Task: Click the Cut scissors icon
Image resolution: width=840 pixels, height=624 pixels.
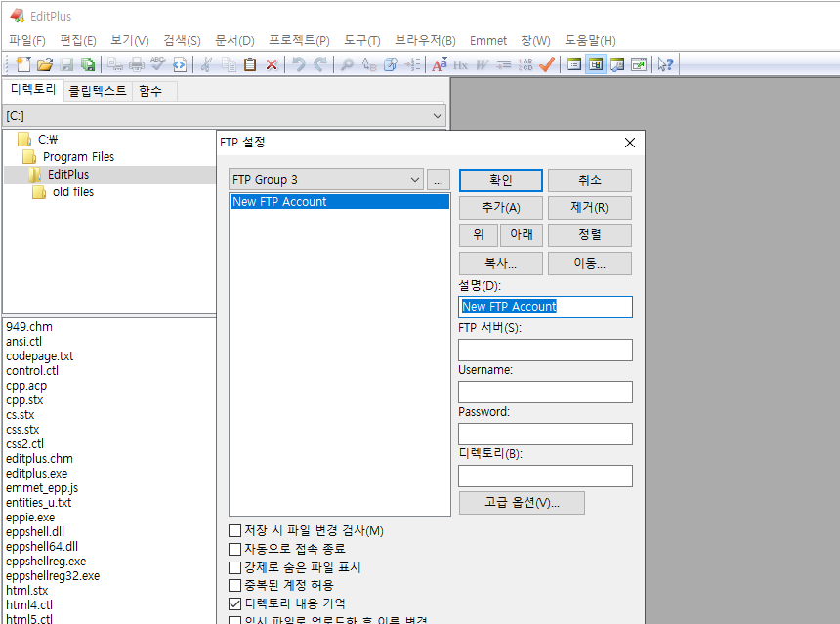Action: tap(206, 64)
